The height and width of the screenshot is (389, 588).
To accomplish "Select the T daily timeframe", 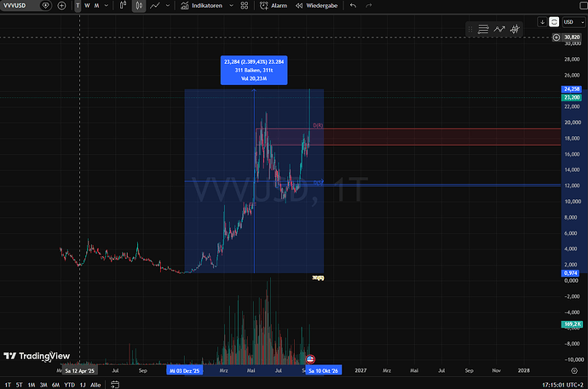I will point(78,6).
